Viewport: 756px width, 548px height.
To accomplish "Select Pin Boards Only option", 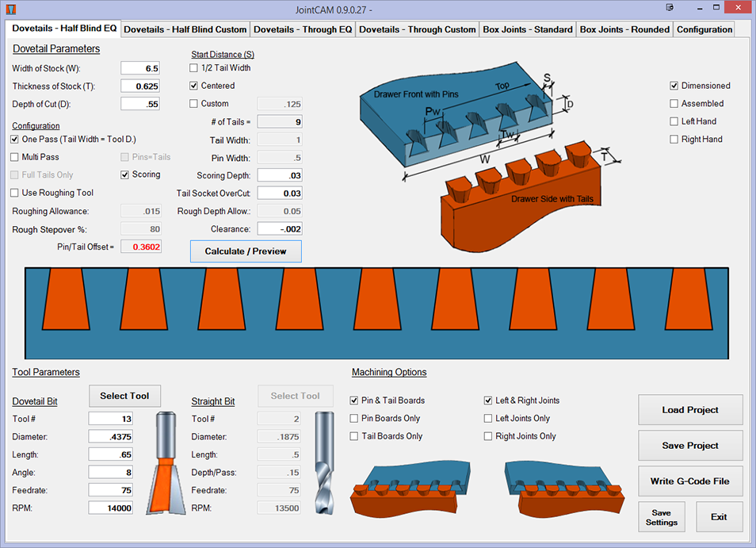I will [x=354, y=418].
